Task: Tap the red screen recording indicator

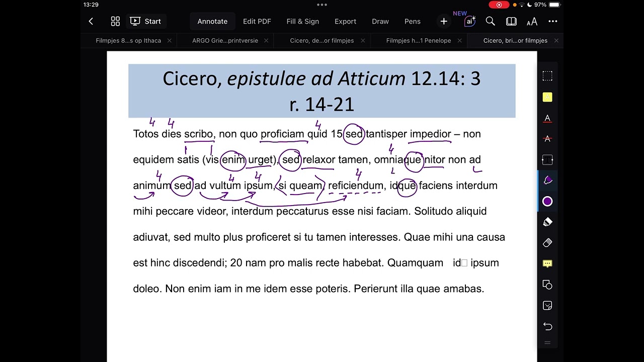Action: [x=499, y=5]
